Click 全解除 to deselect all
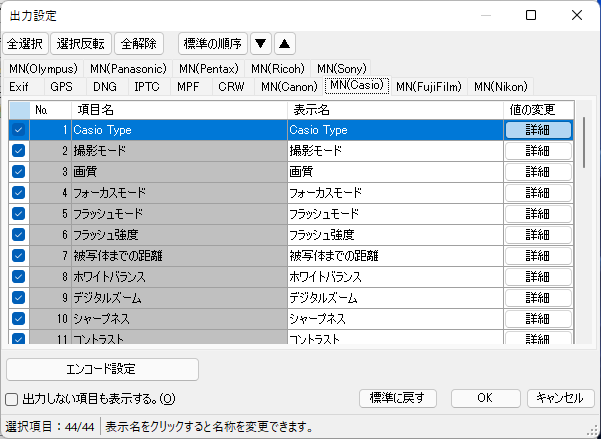 (141, 43)
